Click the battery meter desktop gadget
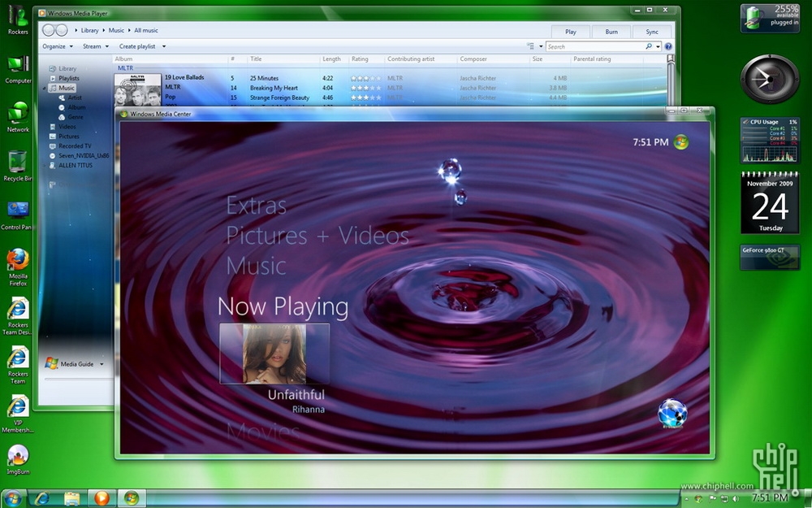 (x=770, y=18)
